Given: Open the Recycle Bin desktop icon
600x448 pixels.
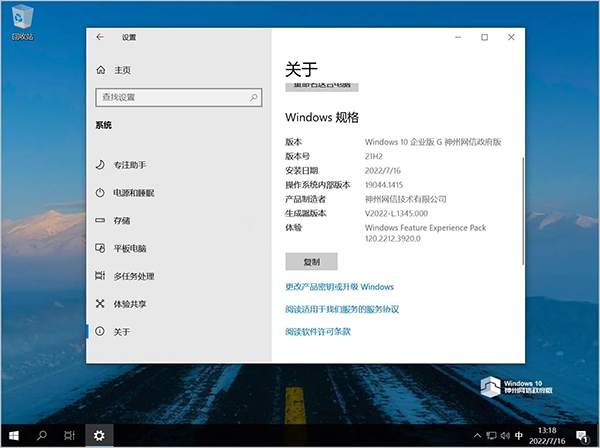Looking at the screenshot, I should coord(23,22).
